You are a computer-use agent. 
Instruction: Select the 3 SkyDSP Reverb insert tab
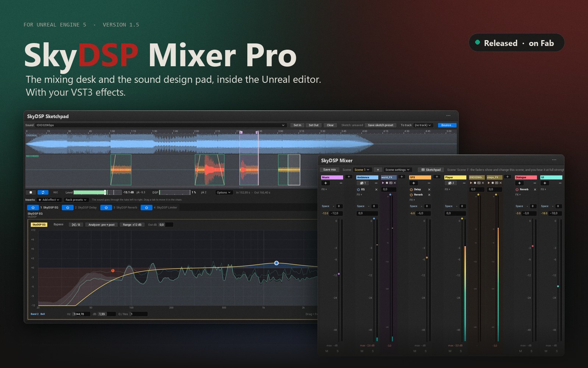click(x=125, y=208)
